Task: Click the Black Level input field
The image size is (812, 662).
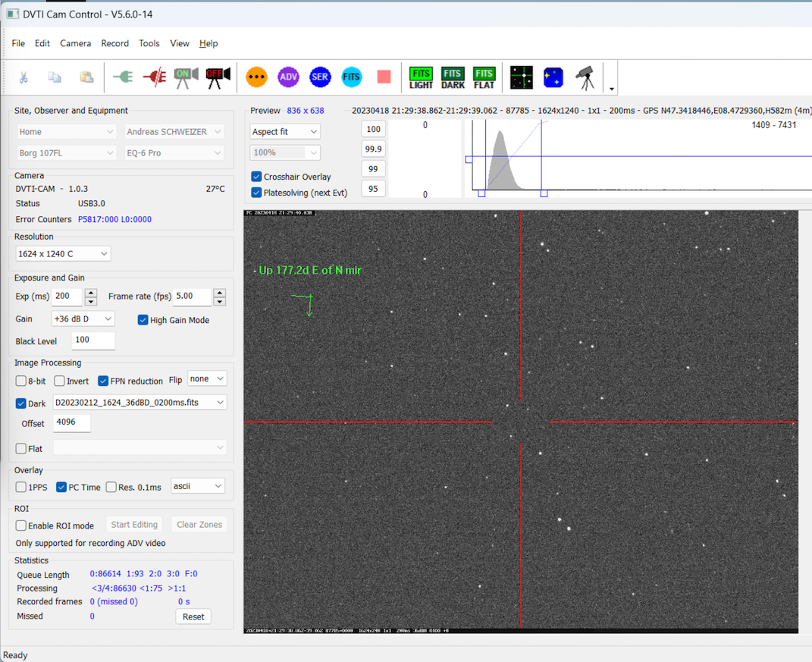Action: point(93,340)
